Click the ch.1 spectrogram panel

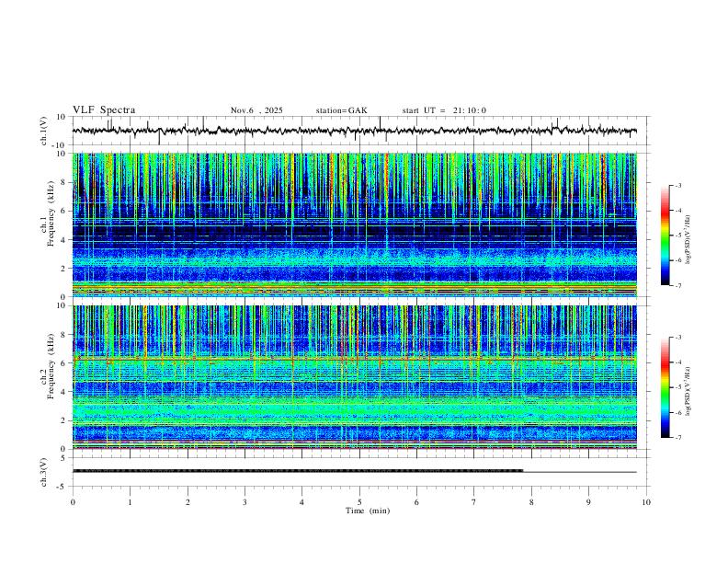point(355,224)
